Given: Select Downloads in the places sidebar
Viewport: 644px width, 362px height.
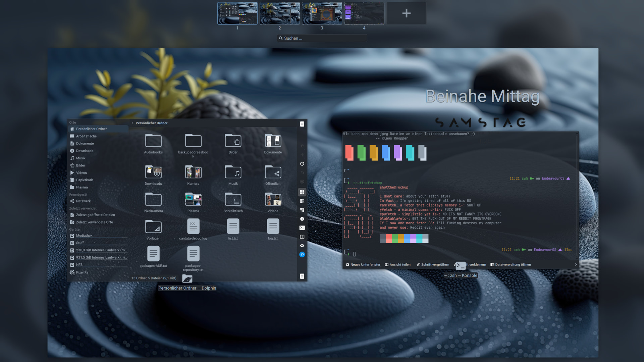Looking at the screenshot, I should 85,151.
